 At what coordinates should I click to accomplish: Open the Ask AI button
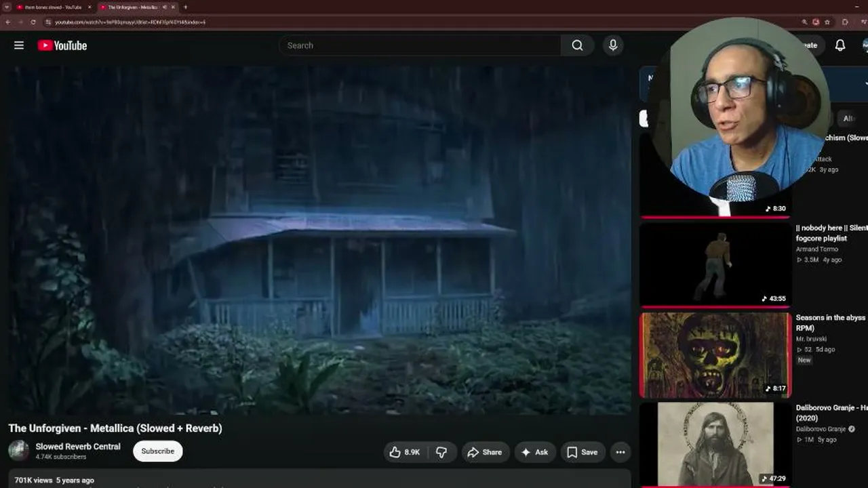pyautogui.click(x=534, y=452)
